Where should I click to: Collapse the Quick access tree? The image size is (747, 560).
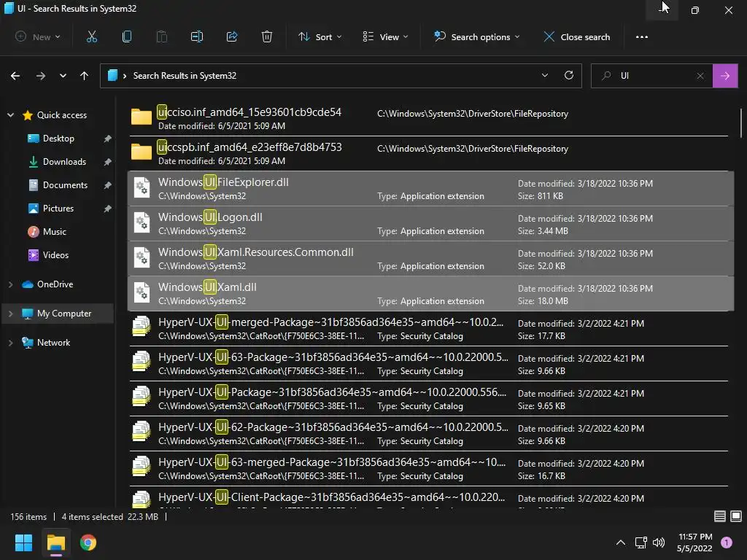coord(10,114)
